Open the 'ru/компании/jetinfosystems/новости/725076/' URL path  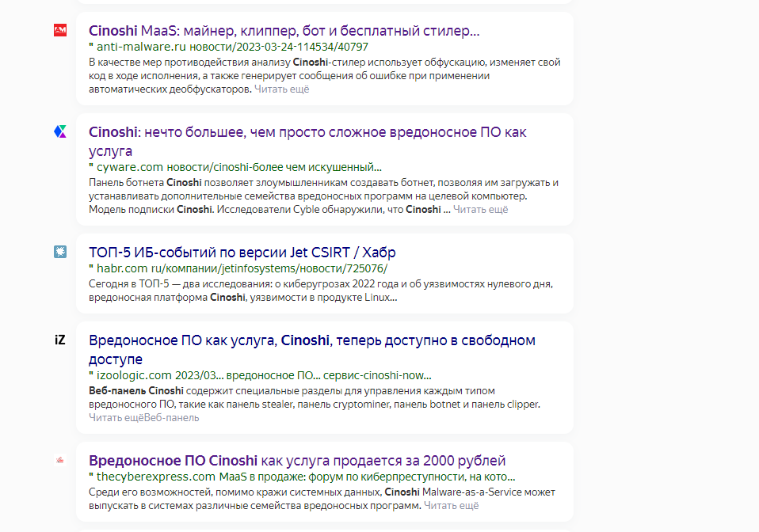click(x=269, y=268)
